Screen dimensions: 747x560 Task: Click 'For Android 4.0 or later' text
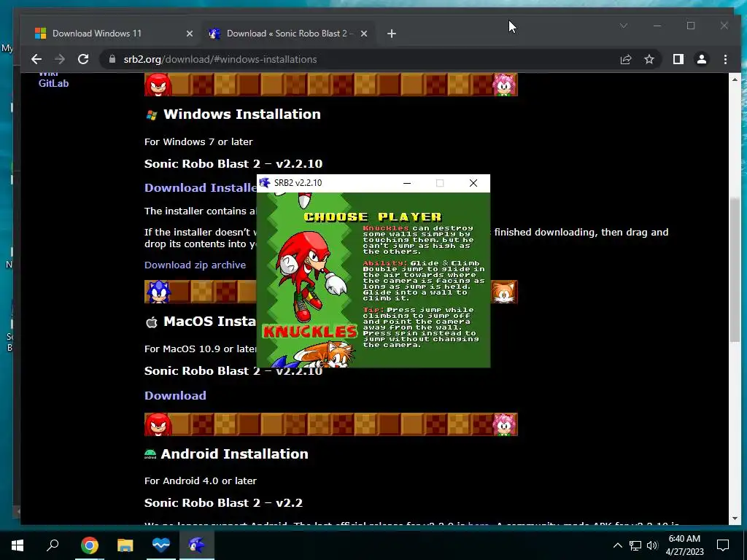point(201,481)
